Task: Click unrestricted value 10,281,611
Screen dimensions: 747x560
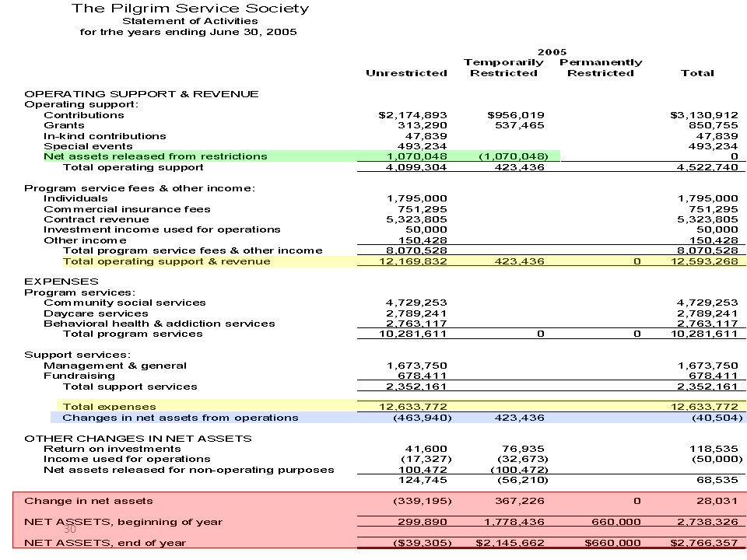Action: click(x=413, y=334)
